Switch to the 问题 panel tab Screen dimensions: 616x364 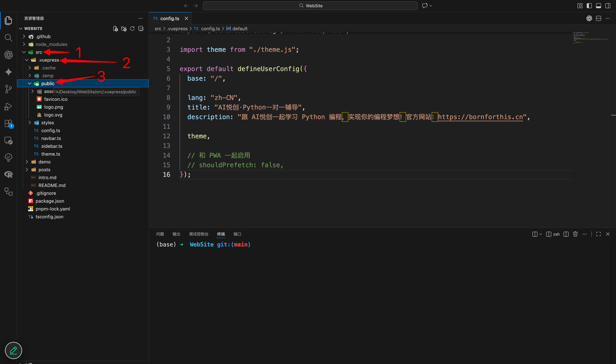pyautogui.click(x=160, y=234)
